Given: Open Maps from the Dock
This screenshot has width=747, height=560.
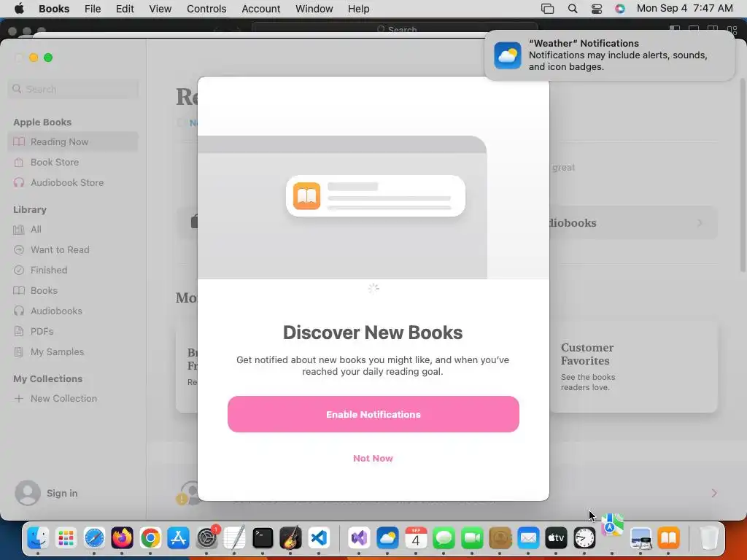Looking at the screenshot, I should pos(612,525).
